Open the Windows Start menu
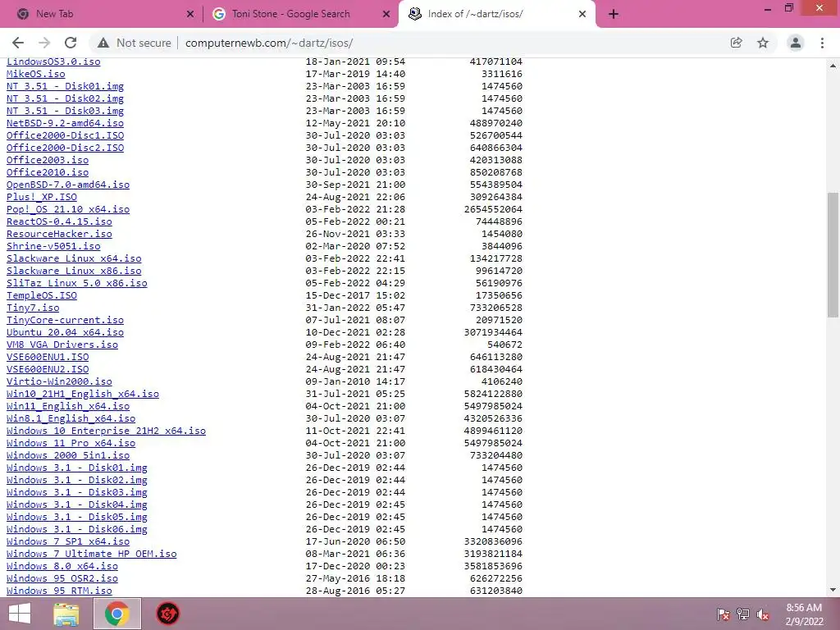This screenshot has width=840, height=630. pyautogui.click(x=20, y=614)
